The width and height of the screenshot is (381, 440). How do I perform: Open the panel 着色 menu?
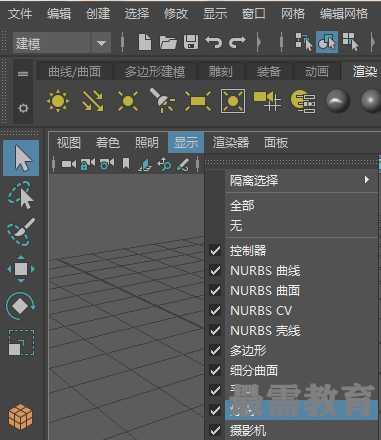[x=108, y=143]
